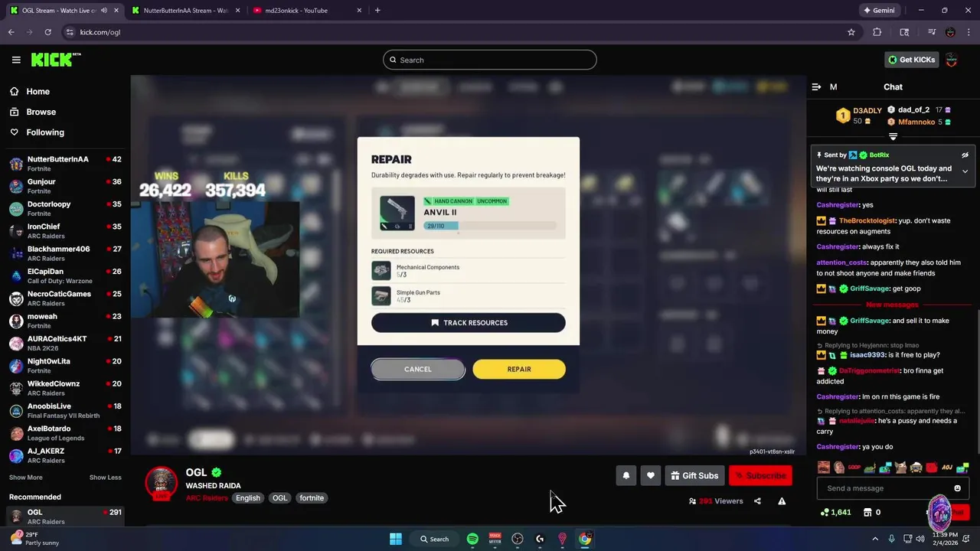980x551 pixels.
Task: Open weather widget showing 29°F
Action: tap(32, 539)
